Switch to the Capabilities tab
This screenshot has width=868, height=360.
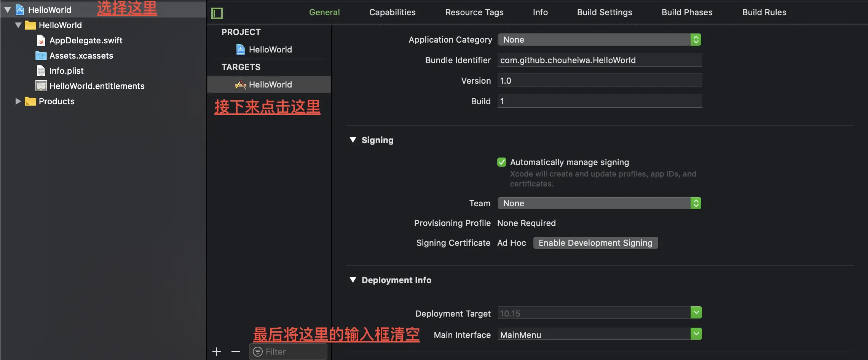pos(392,12)
